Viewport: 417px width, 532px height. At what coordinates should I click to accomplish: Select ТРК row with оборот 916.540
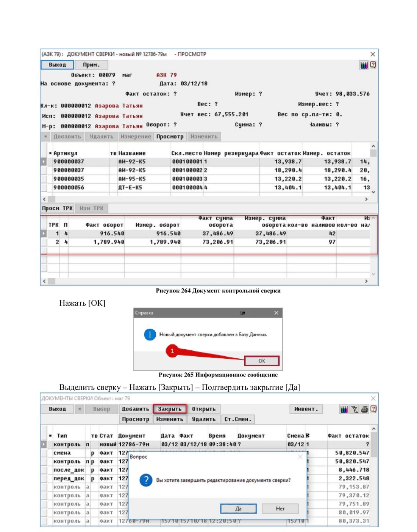205,233
